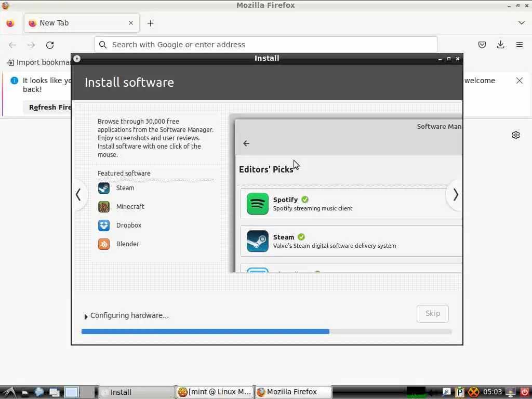532x399 pixels.
Task: Open the Save to Pocket button
Action: tap(482, 45)
